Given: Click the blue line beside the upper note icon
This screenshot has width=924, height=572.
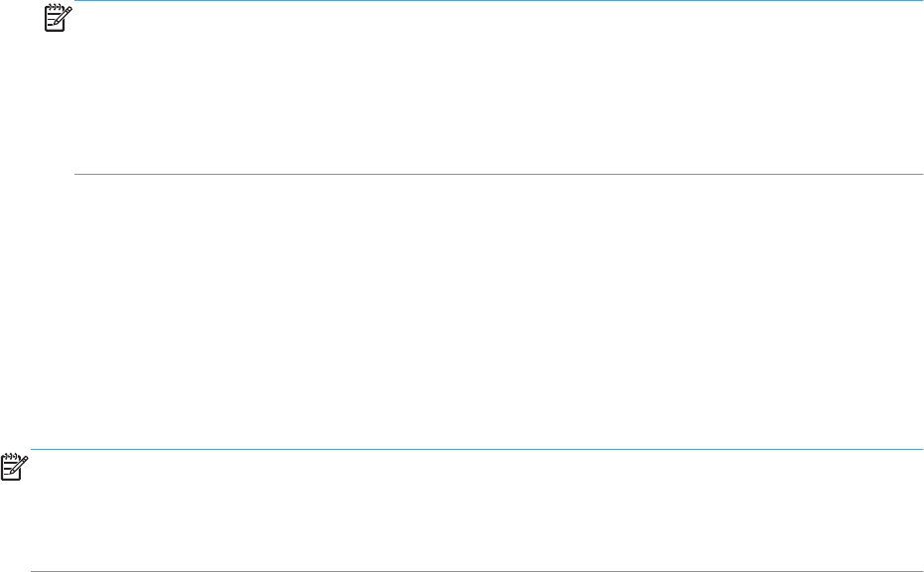Looking at the screenshot, I should click(x=498, y=3).
